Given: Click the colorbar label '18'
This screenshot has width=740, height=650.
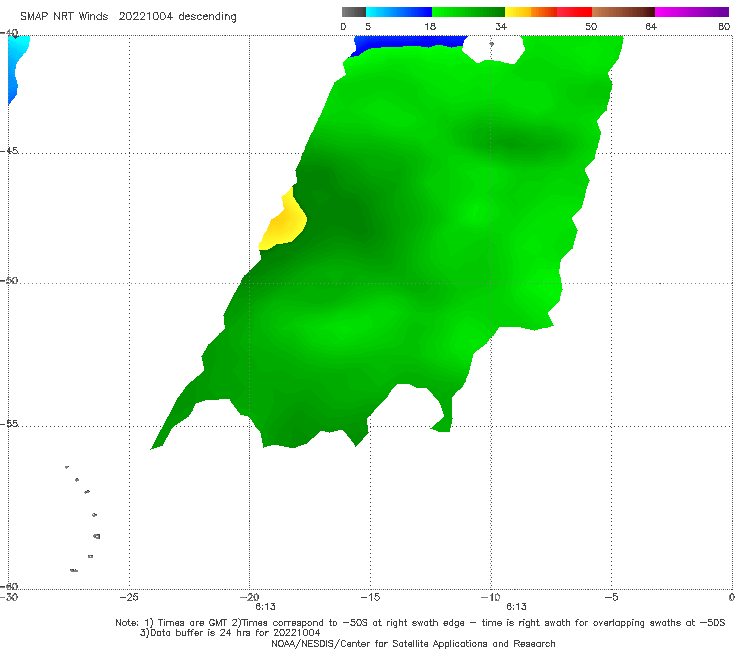Looking at the screenshot, I should [430, 26].
